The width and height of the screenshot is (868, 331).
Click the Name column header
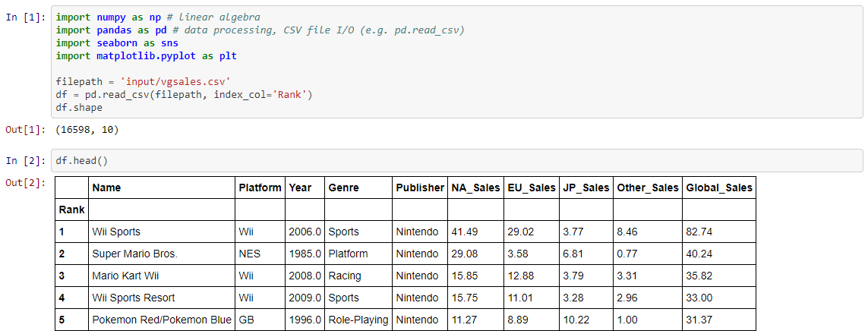tap(162, 188)
